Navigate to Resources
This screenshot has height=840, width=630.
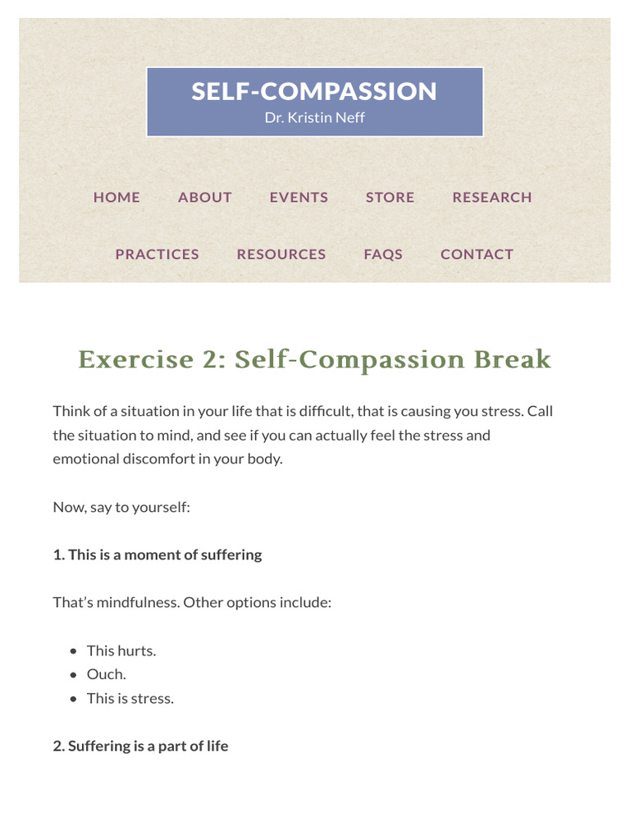[281, 254]
